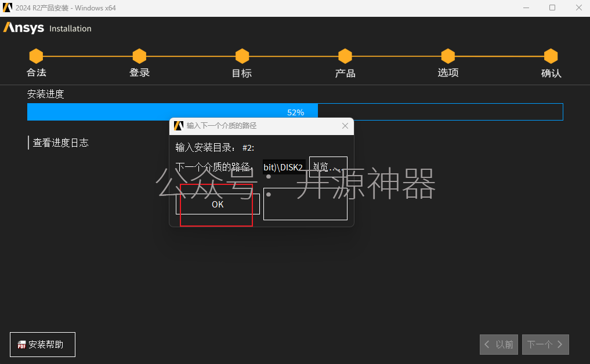This screenshot has height=364, width=590.
Task: Click the next media path input field
Action: (284, 167)
